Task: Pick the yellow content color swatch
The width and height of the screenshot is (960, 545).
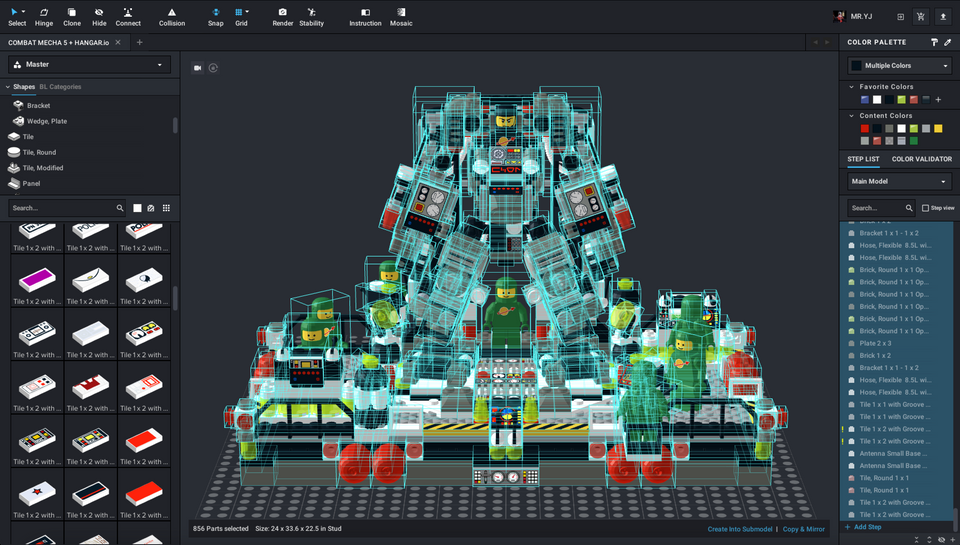Action: [x=938, y=129]
